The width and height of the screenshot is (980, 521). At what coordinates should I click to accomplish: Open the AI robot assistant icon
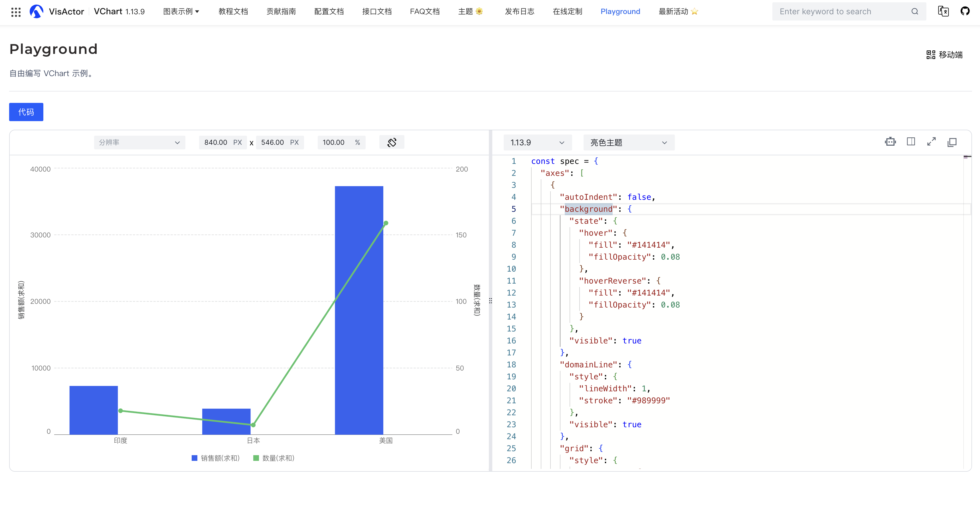coord(890,142)
